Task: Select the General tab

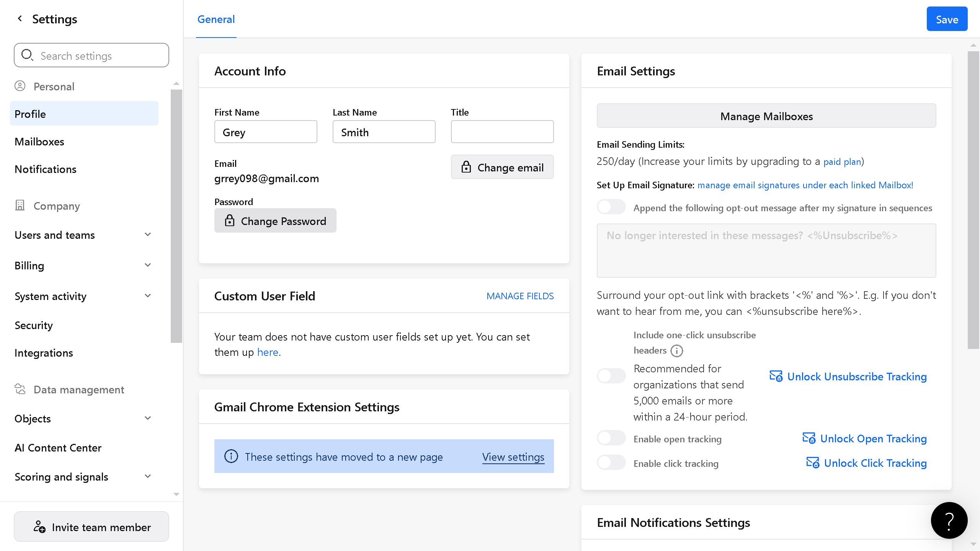Action: pos(216,19)
